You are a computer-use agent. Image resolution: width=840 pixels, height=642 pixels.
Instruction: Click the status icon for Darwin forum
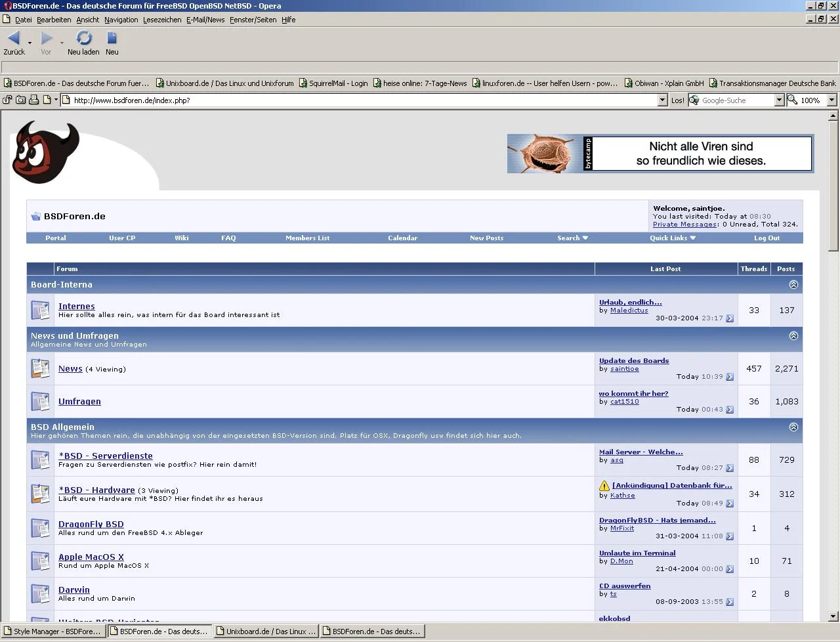tap(40, 593)
